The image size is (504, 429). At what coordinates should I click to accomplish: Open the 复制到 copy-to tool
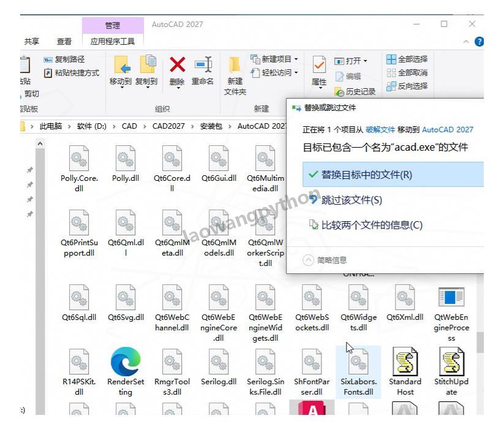[146, 71]
